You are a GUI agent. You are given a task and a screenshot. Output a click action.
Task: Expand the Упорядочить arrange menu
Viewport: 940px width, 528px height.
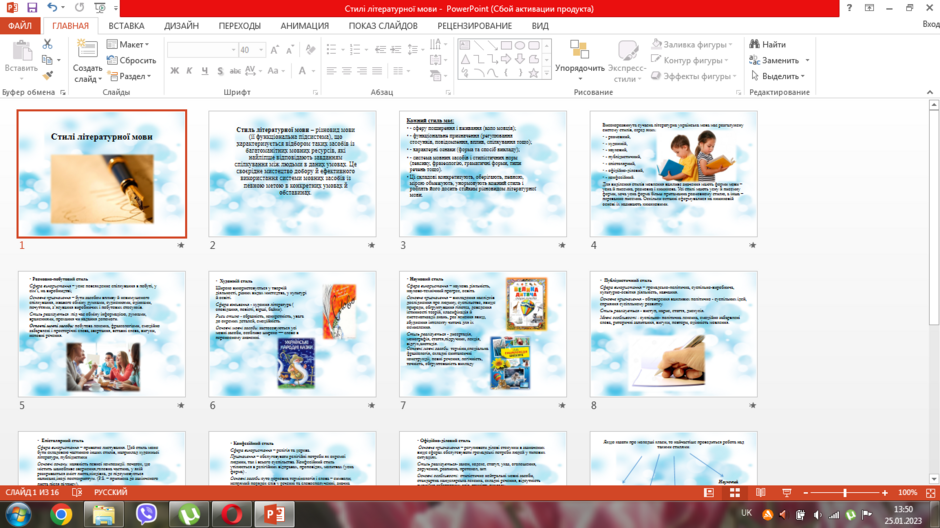(580, 62)
